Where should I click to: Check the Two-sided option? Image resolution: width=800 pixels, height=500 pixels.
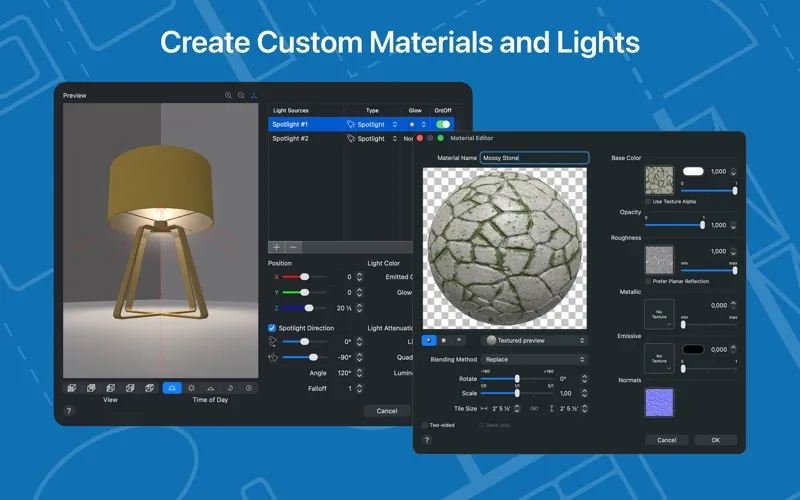(x=425, y=425)
